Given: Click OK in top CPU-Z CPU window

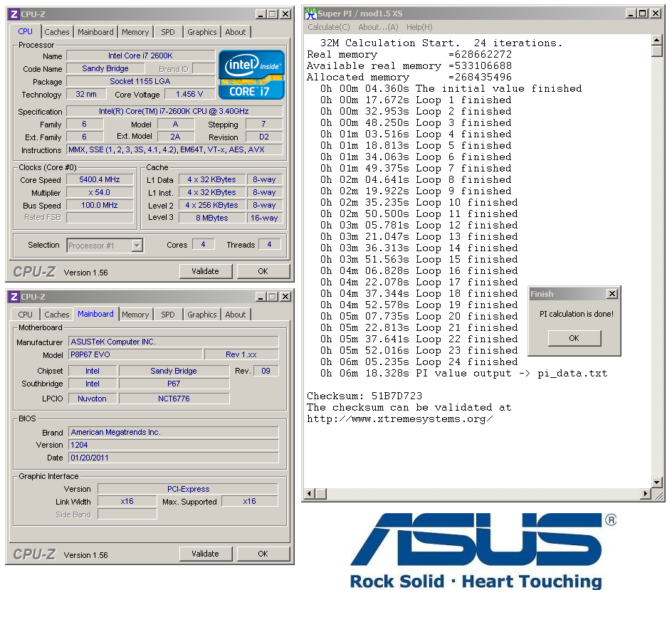Looking at the screenshot, I should point(263,271).
